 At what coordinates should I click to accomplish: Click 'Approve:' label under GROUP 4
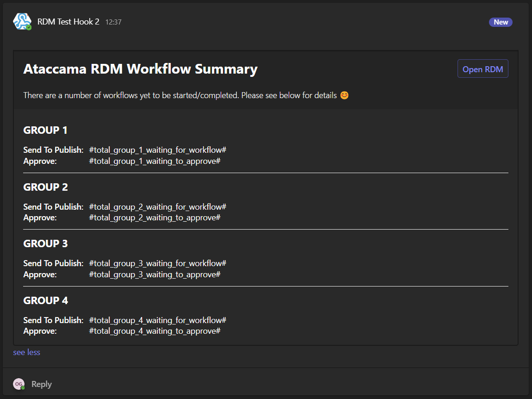click(40, 331)
